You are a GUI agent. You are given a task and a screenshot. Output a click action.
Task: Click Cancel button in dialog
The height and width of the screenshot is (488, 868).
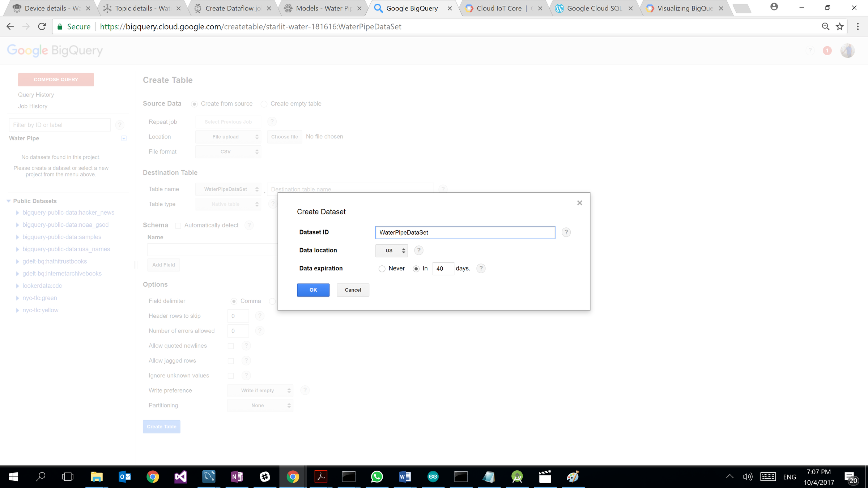tap(353, 290)
